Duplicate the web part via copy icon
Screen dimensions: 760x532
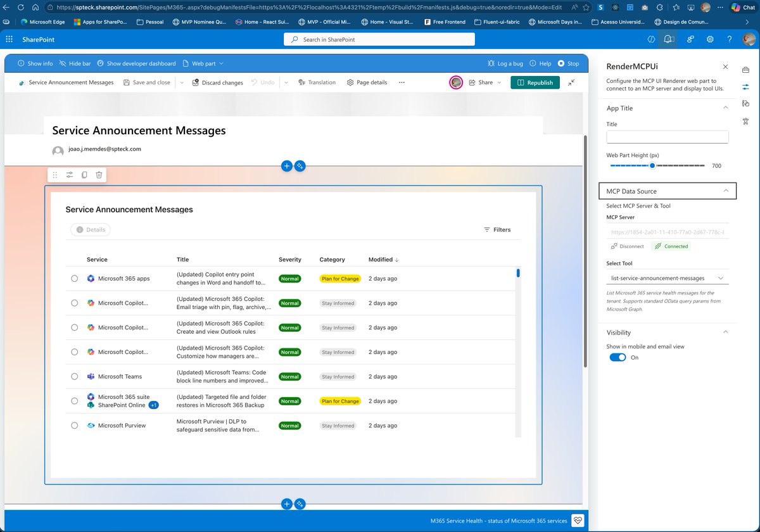coord(84,175)
